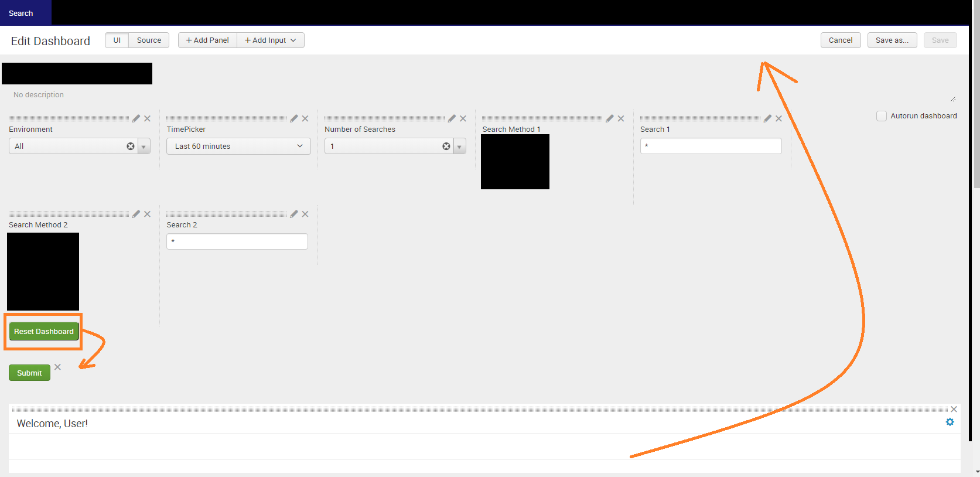Delete the Search Method 1 input
The height and width of the screenshot is (477, 980).
point(621,118)
